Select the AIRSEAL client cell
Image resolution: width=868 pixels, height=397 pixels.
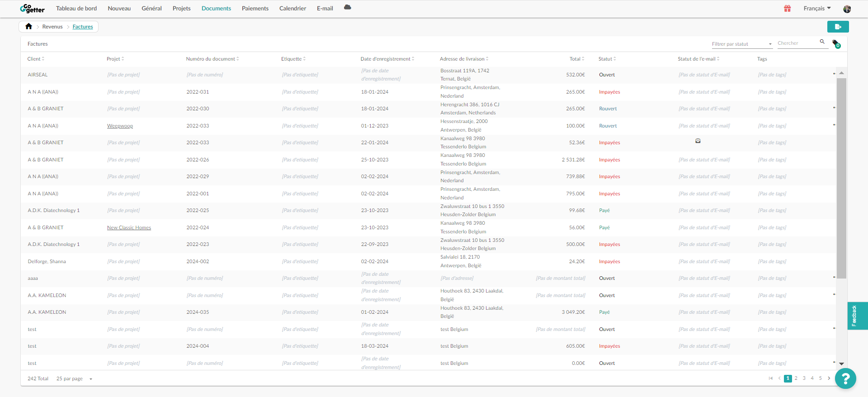(38, 75)
